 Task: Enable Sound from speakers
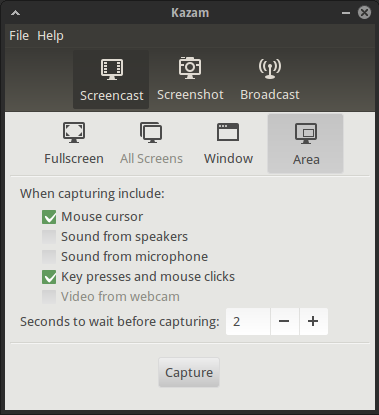pos(49,237)
